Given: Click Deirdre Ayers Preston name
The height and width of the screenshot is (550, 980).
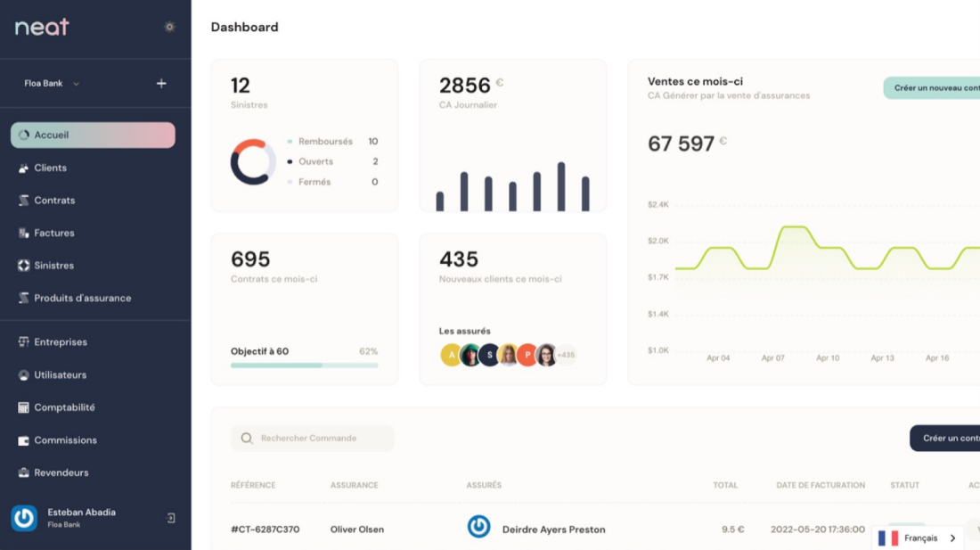Looking at the screenshot, I should point(554,529).
